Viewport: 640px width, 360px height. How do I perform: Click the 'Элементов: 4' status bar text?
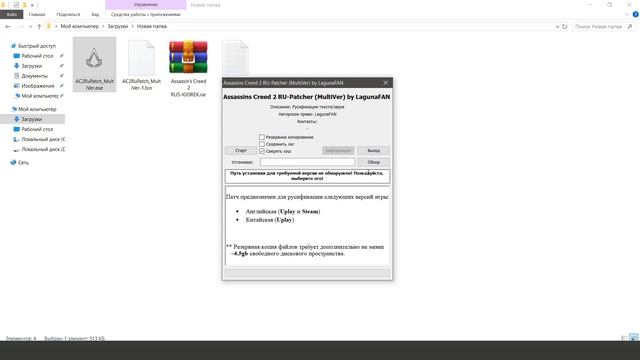21,338
